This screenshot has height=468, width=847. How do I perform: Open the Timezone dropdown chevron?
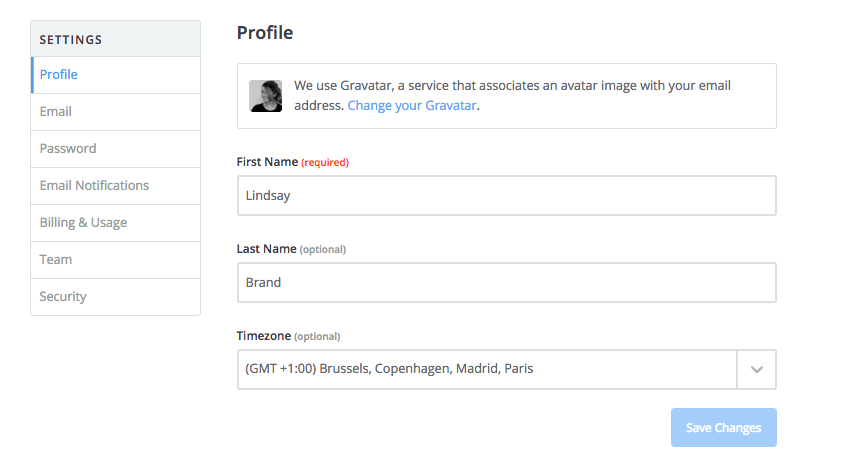click(756, 370)
